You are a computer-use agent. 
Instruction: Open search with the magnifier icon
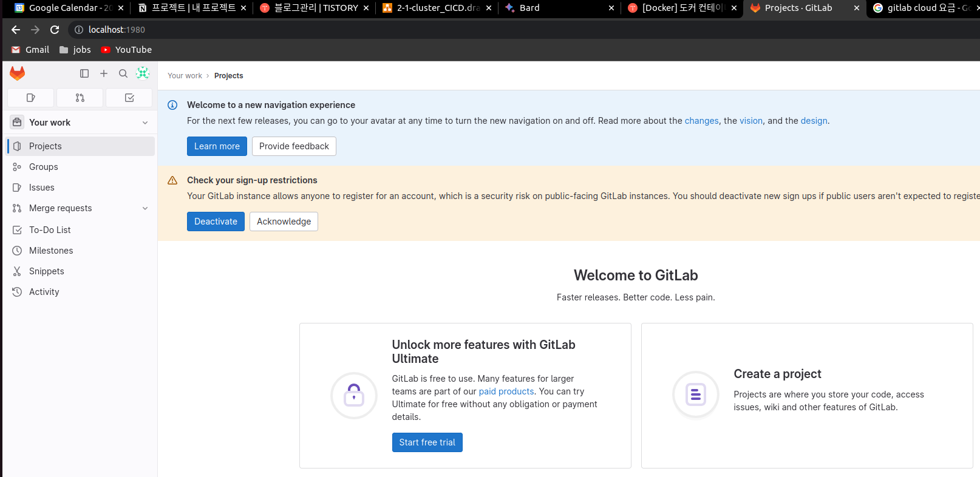tap(123, 73)
